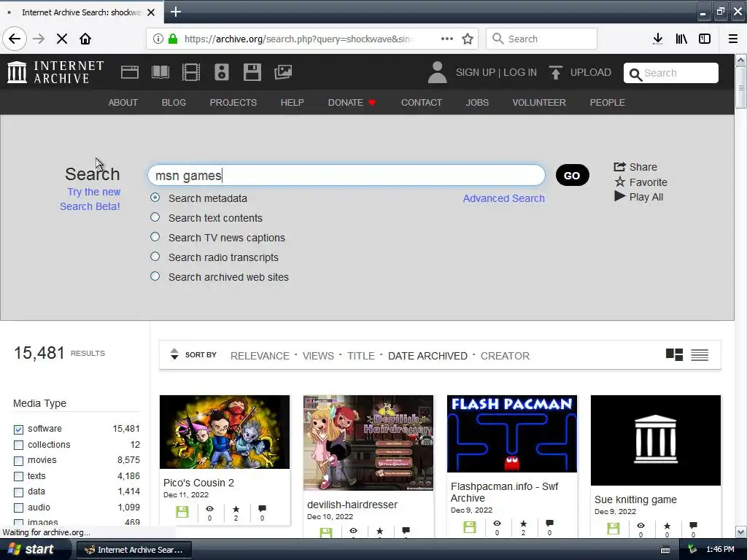Click UPLOAD text link
This screenshot has width=747, height=560.
point(591,72)
